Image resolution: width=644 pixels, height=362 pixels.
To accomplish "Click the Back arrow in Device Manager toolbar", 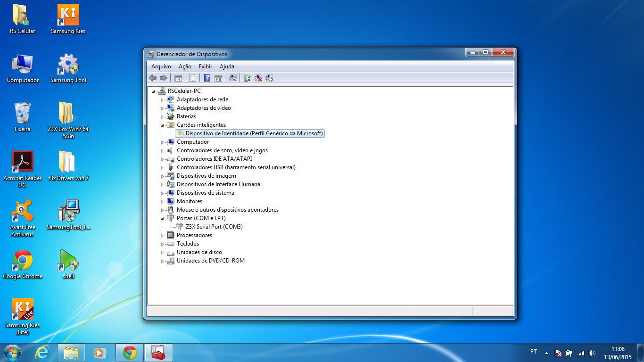I will coord(153,78).
